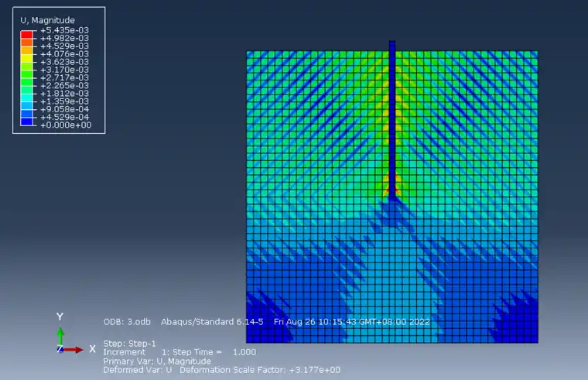Click the 'ODB: 3.odb' title text

[x=127, y=322]
